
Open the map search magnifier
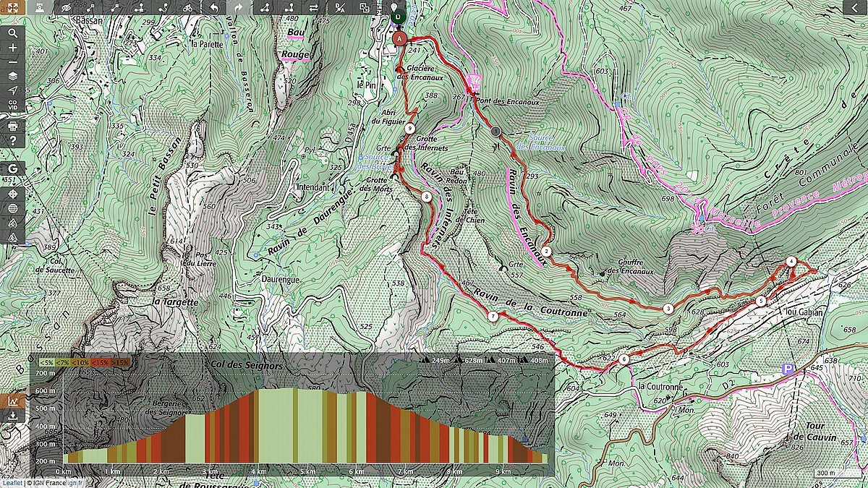(x=12, y=33)
